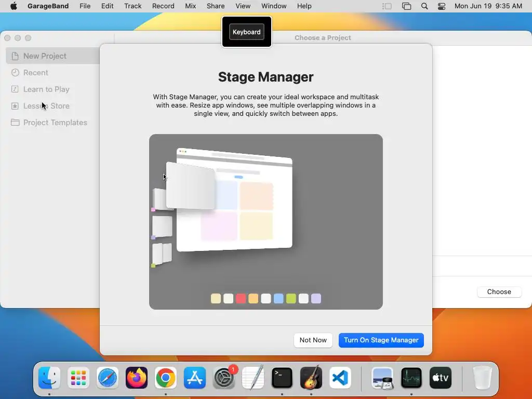Launch Apple TV from the Dock
This screenshot has width=532, height=399.
click(x=441, y=378)
